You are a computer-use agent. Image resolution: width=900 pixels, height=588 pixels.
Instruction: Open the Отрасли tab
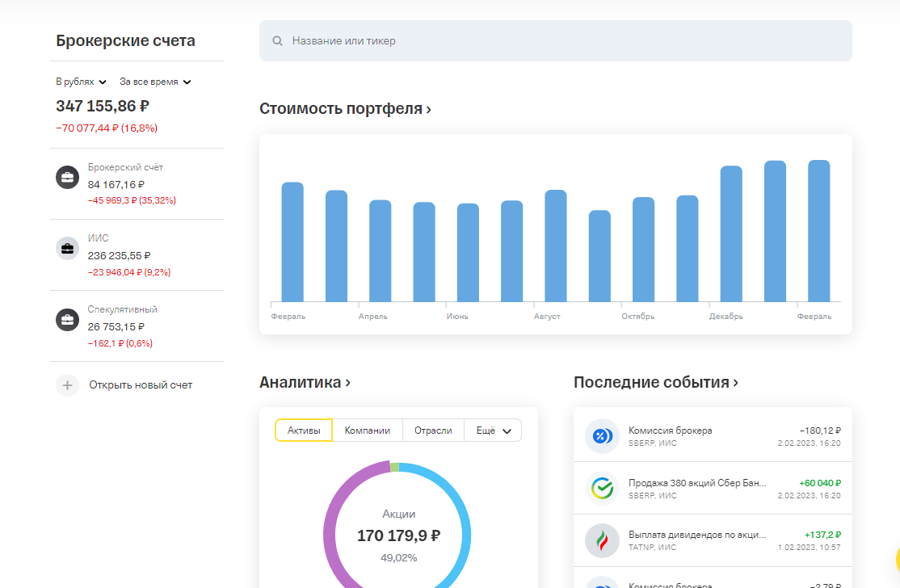(433, 430)
